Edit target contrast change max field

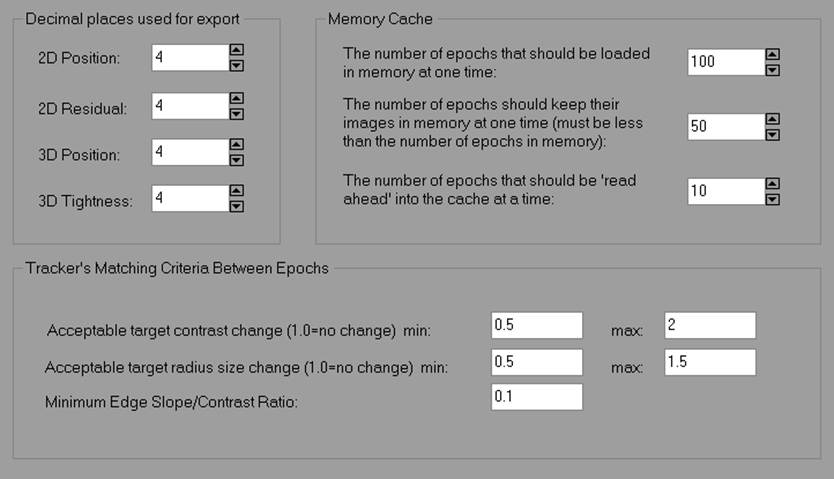[x=709, y=326]
